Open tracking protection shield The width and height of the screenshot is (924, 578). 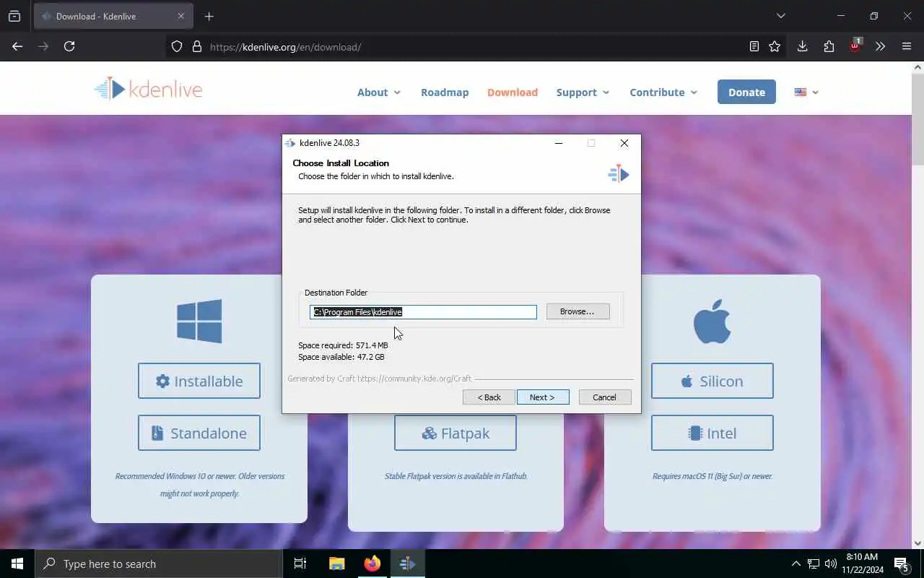pyautogui.click(x=177, y=46)
